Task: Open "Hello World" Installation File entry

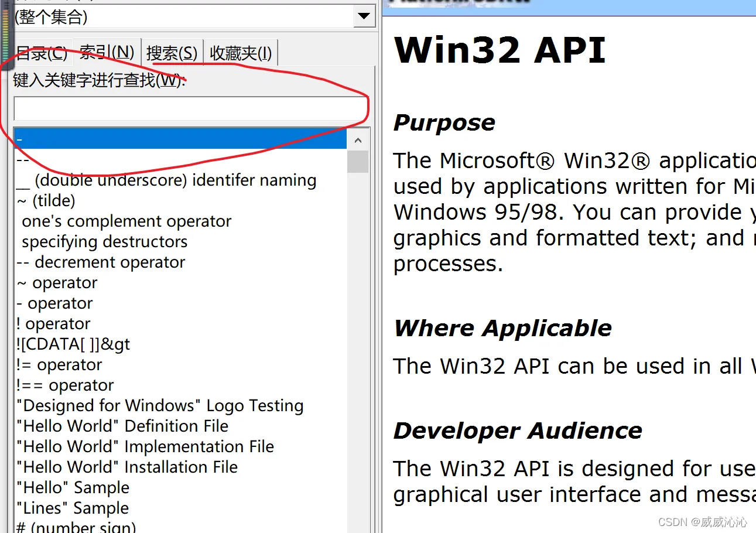Action: 127,467
